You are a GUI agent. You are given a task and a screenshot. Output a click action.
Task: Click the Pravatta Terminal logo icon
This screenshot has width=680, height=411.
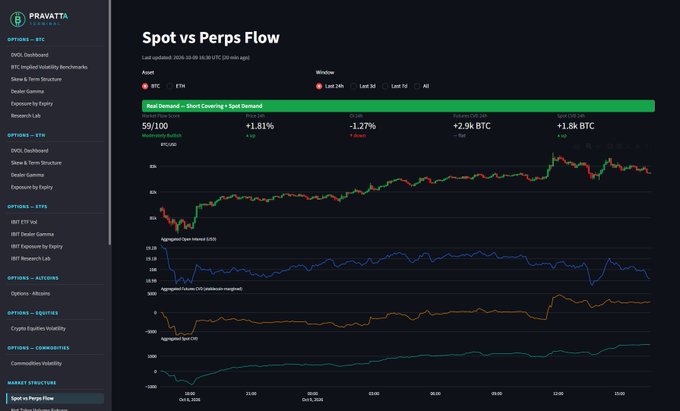[x=18, y=19]
